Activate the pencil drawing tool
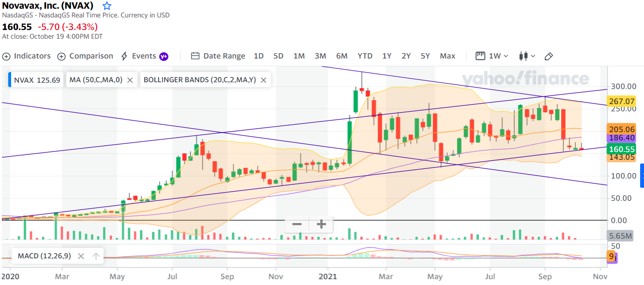Viewport: 644px width, 285px height. coord(549,56)
